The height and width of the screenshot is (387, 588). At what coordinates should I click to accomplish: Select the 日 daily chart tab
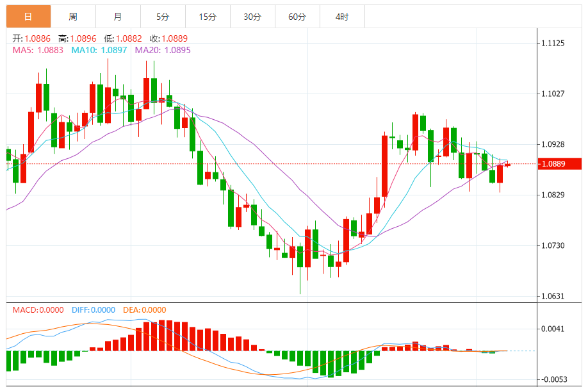pyautogui.click(x=28, y=17)
